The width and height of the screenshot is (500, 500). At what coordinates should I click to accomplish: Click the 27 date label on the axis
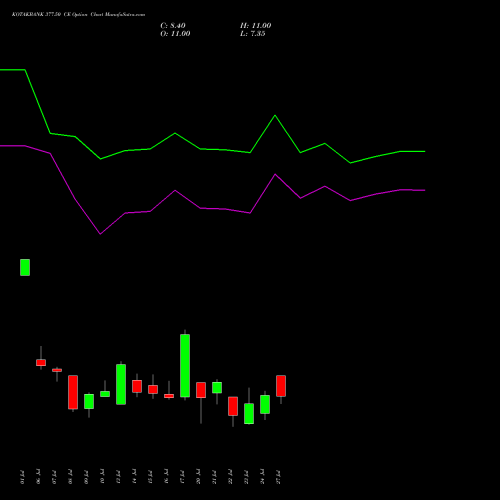278,477
